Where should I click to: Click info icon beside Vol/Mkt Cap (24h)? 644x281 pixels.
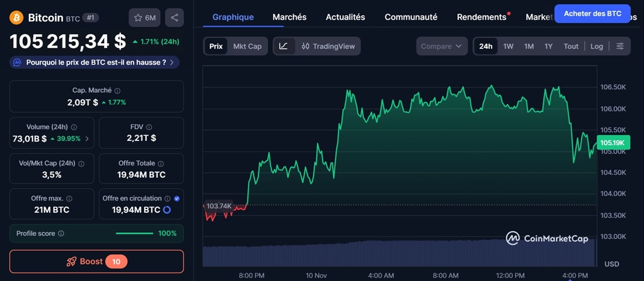81,164
